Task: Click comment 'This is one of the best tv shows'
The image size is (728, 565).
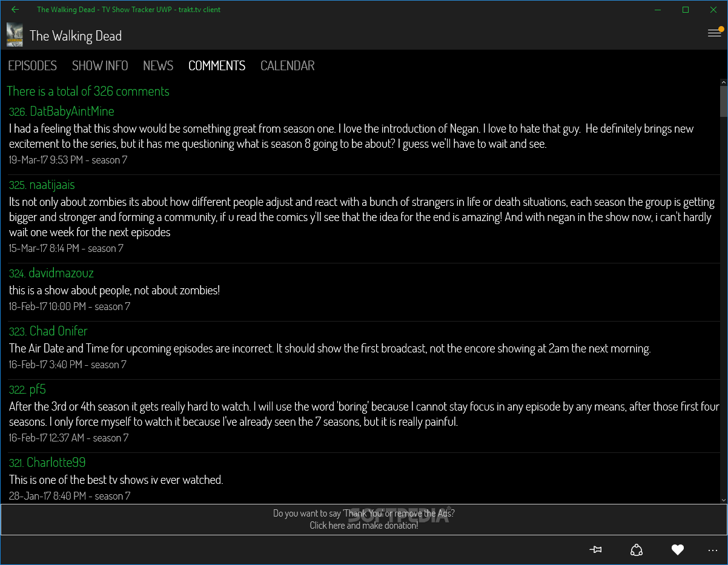Action: point(116,480)
